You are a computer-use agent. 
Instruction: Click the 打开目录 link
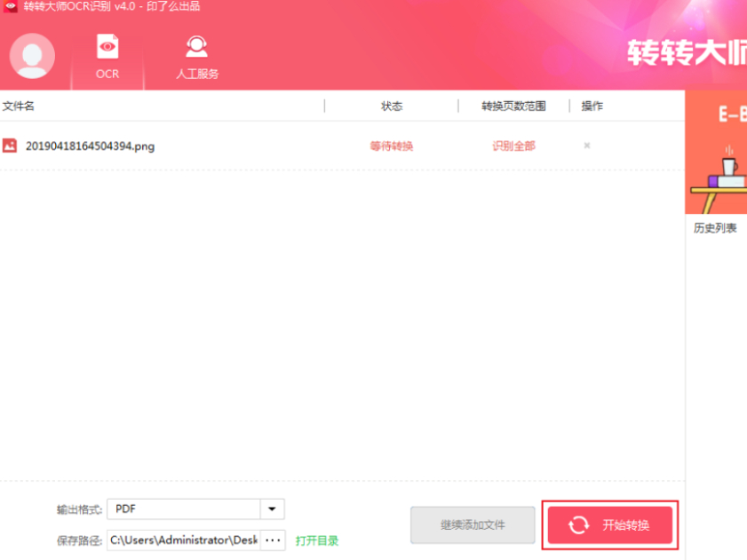pyautogui.click(x=317, y=541)
